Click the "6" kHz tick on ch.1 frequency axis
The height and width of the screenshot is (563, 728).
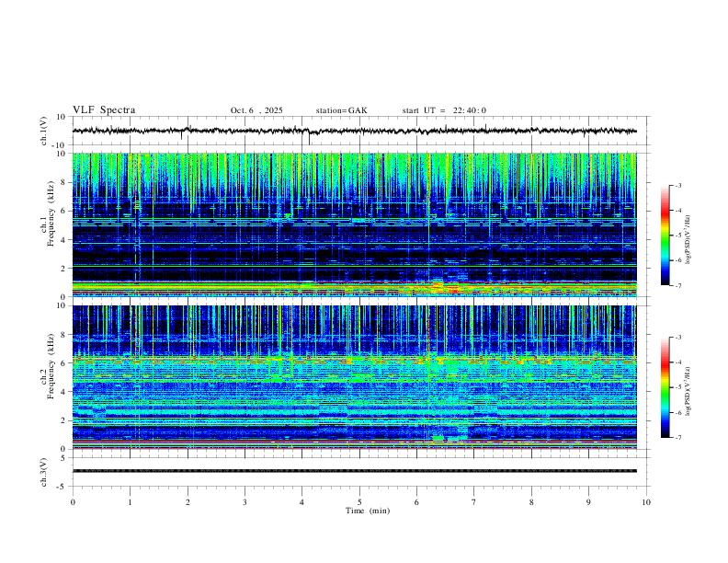click(63, 211)
